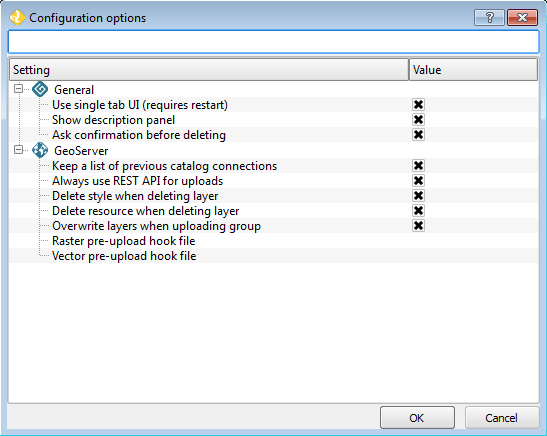547x436 pixels.
Task: Select 'Always use REST API for uploads' row
Action: 274,181
